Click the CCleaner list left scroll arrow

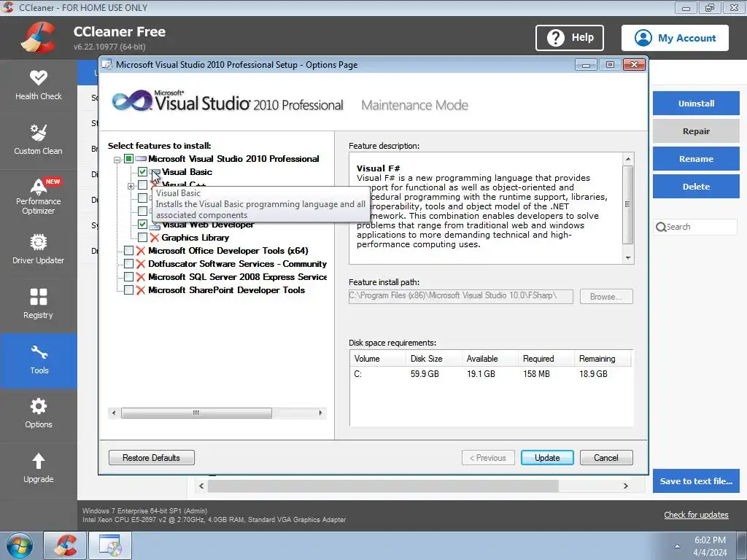(201, 486)
